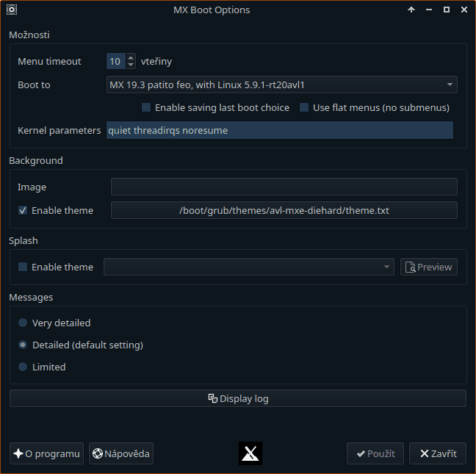Click the menu timeout value field
The height and width of the screenshot is (474, 476).
pos(115,61)
